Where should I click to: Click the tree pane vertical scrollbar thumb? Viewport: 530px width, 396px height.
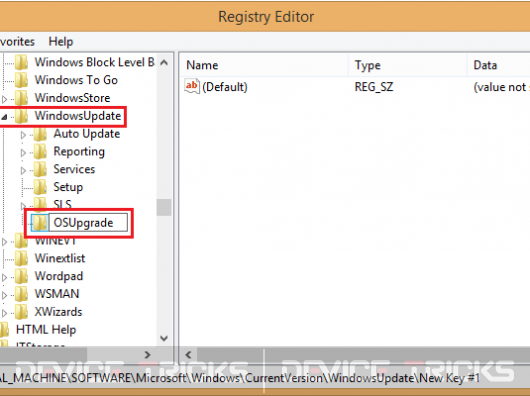pyautogui.click(x=164, y=207)
